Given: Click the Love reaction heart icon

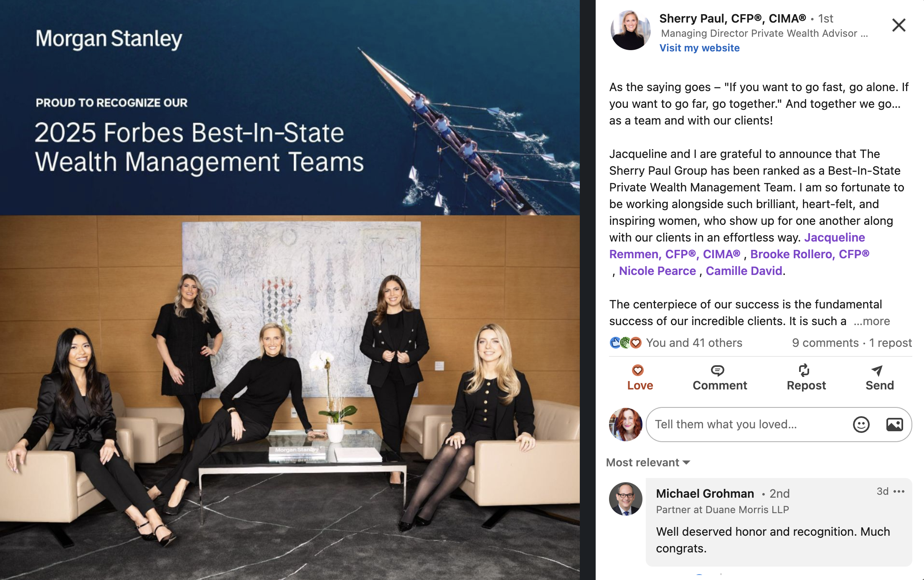Looking at the screenshot, I should pos(637,370).
